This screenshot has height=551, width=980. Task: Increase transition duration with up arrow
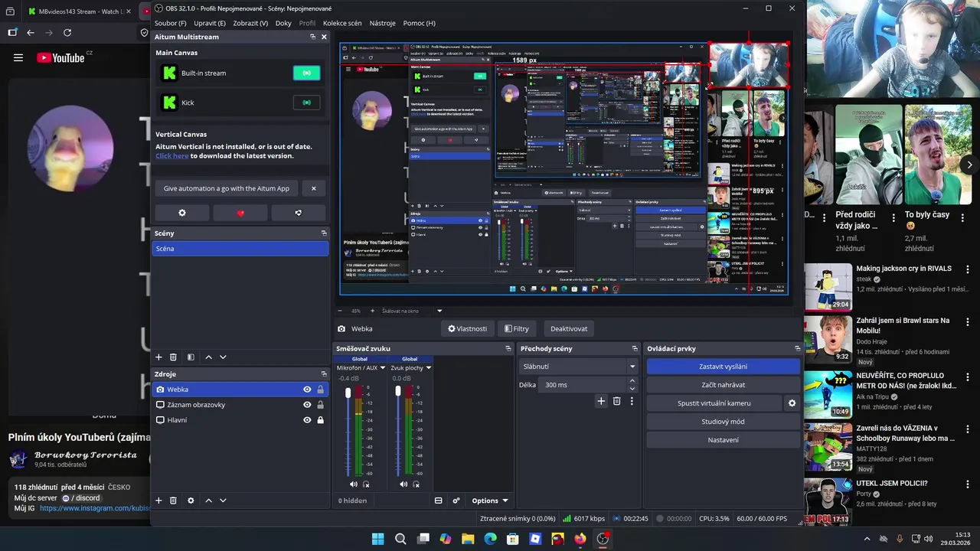point(632,382)
